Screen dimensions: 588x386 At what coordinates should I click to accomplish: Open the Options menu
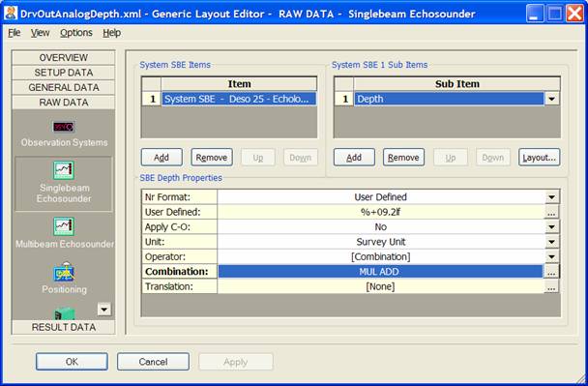click(76, 33)
